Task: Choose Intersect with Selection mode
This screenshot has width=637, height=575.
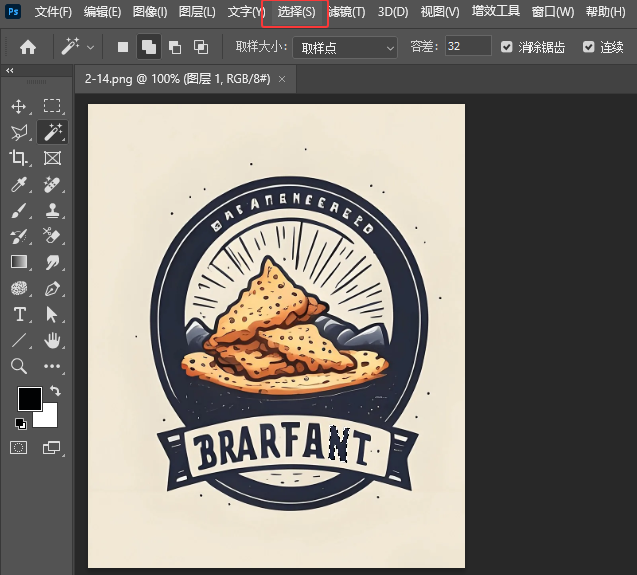Action: click(x=201, y=47)
